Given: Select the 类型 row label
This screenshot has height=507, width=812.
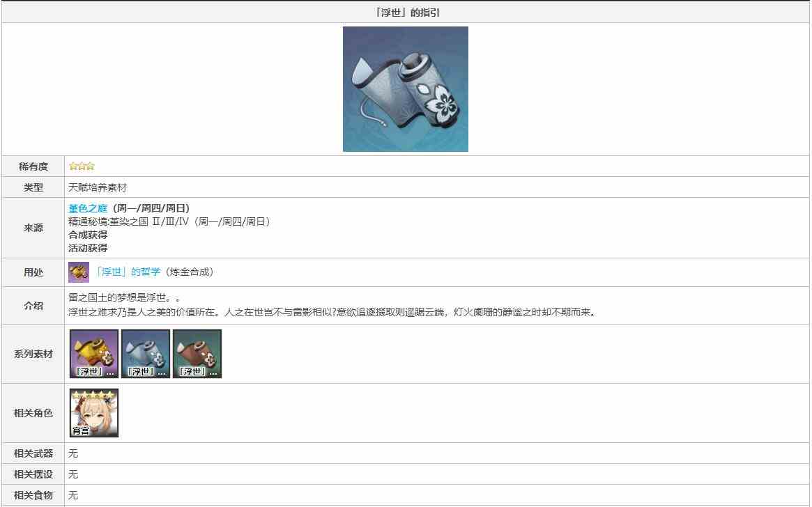Looking at the screenshot, I should pyautogui.click(x=33, y=187).
